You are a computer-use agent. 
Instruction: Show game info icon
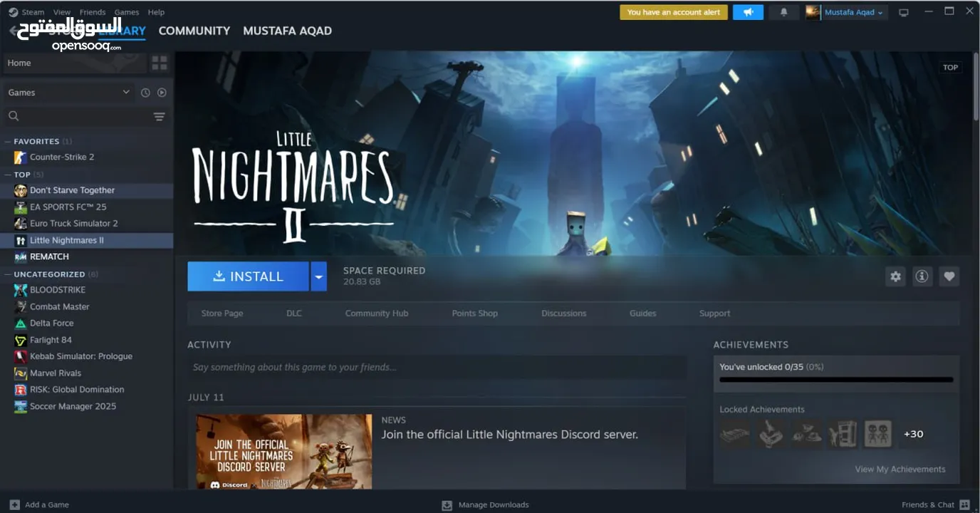pyautogui.click(x=922, y=276)
